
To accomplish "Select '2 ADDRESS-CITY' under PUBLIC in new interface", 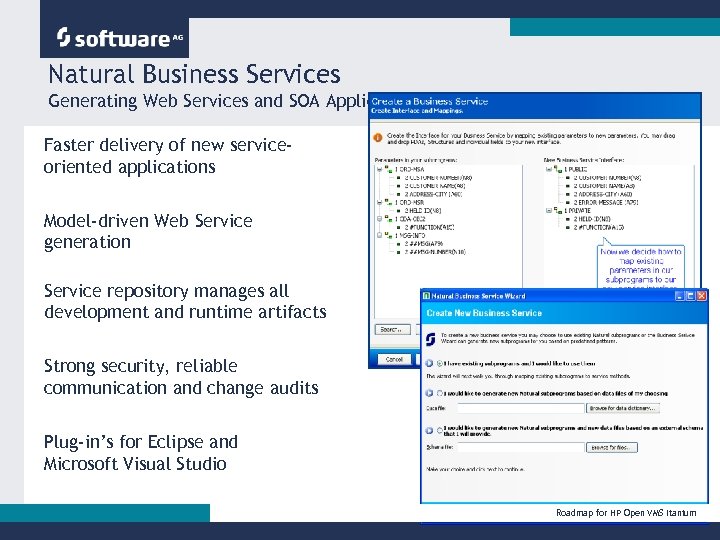I will click(x=603, y=194).
